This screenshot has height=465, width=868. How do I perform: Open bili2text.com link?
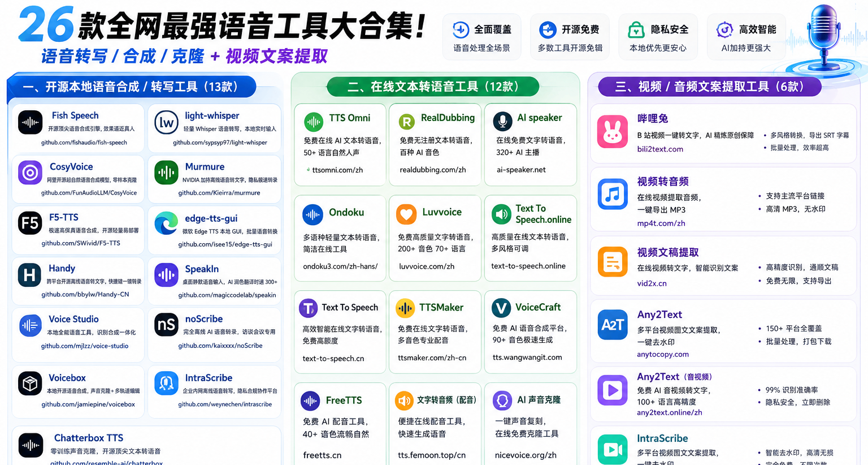[x=660, y=149]
